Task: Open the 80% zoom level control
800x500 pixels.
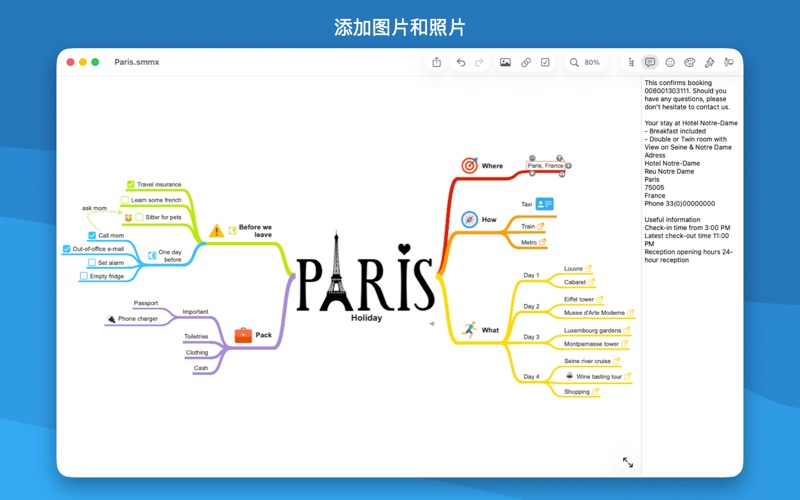Action: (585, 62)
